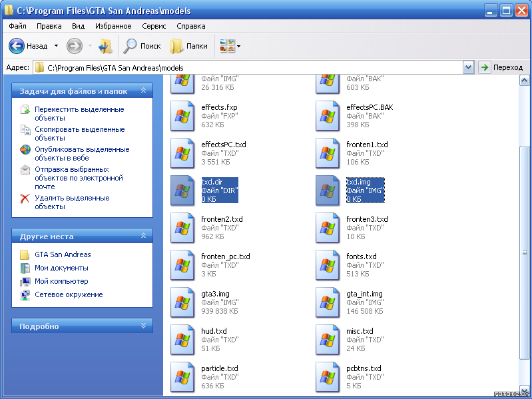The height and width of the screenshot is (399, 532).
Task: Click the envelope e-mail icon
Action: [x=25, y=170]
